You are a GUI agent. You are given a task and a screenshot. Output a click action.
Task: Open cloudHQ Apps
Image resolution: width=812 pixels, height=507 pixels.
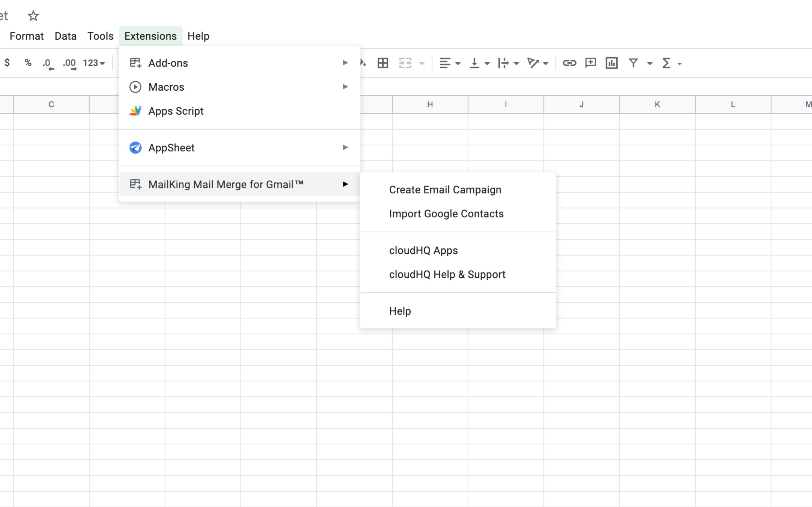coord(458,250)
